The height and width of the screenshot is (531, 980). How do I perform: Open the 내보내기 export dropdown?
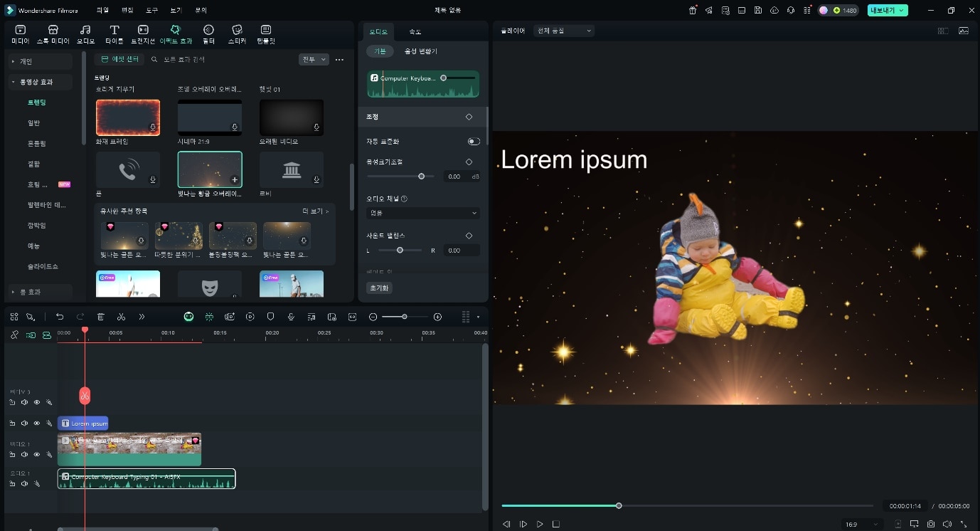(888, 11)
